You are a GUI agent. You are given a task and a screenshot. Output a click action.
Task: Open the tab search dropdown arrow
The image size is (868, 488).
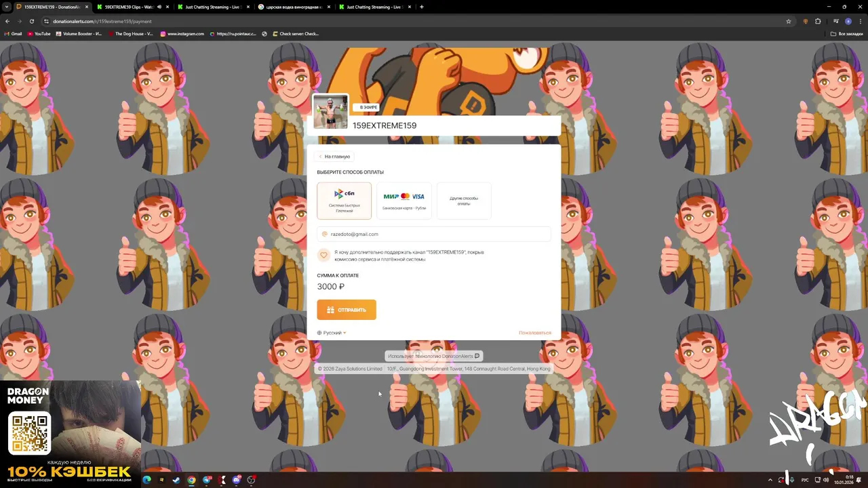click(7, 7)
